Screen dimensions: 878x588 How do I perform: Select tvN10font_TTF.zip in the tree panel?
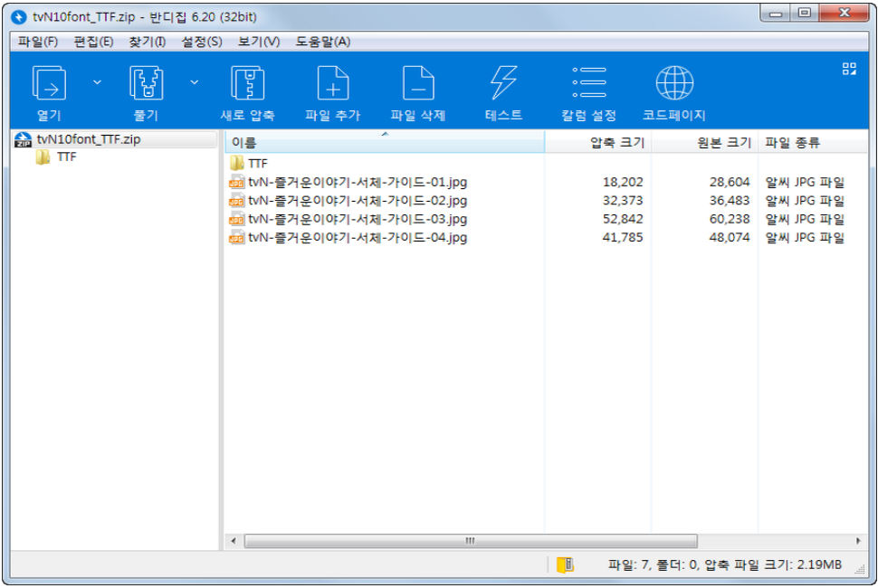[89, 139]
